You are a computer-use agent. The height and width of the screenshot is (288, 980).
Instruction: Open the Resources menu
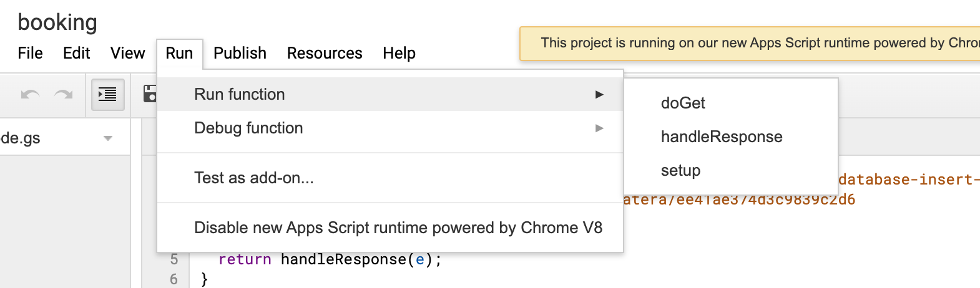coord(324,53)
